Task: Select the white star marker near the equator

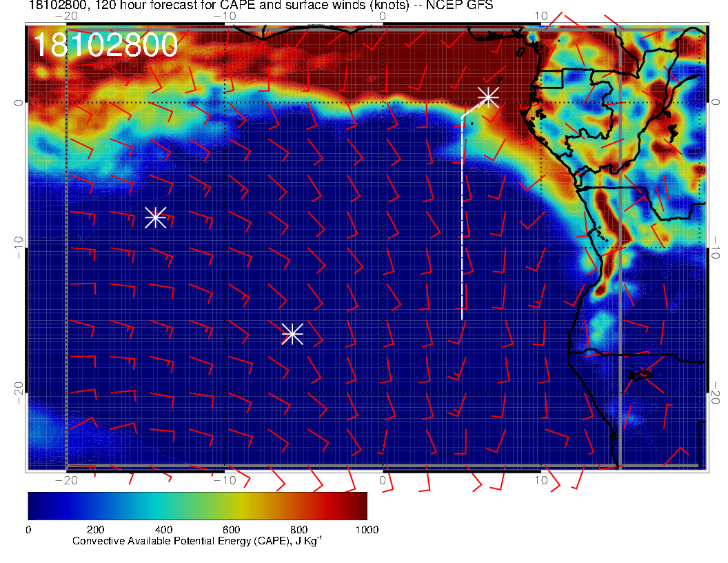Action: point(488,97)
